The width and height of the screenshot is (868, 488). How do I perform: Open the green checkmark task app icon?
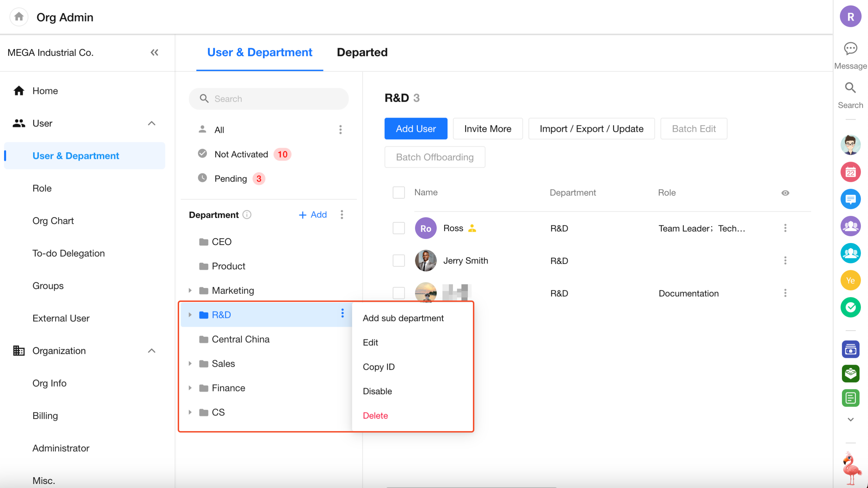tap(850, 307)
